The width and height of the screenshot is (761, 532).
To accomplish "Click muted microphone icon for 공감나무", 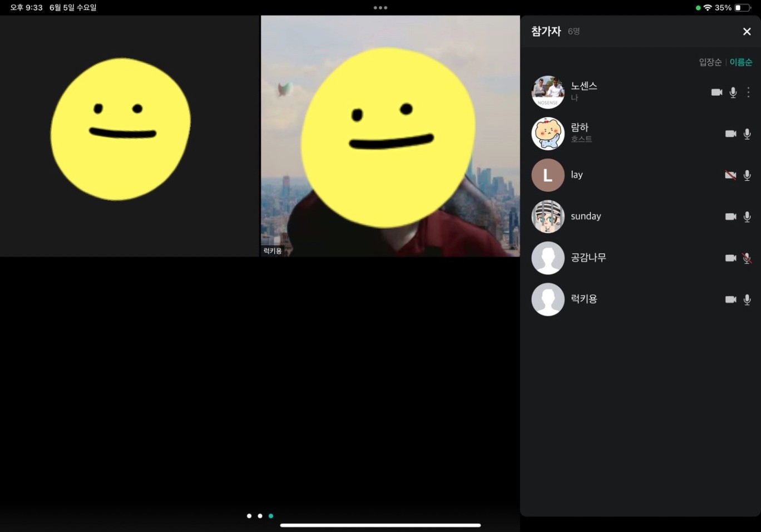I will point(747,258).
